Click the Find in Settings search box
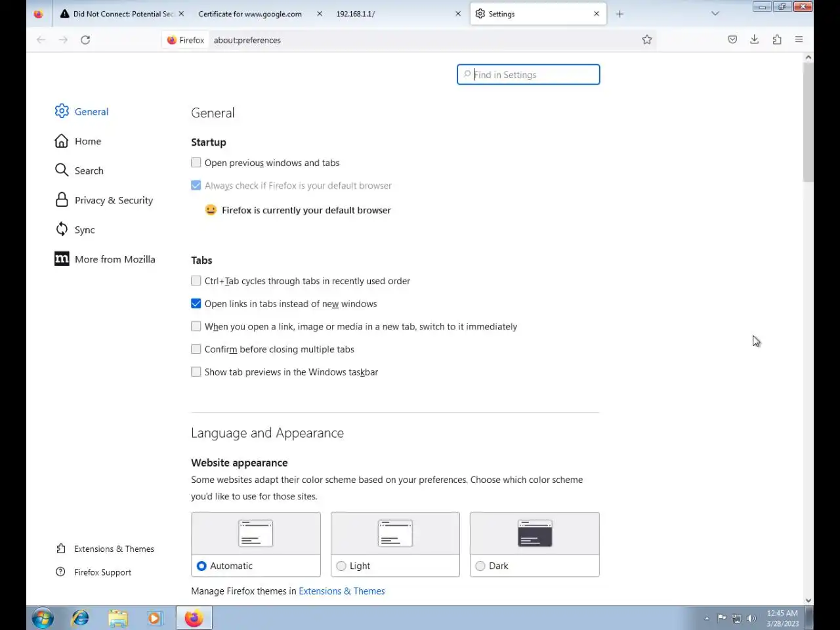Screen dimensions: 840x630 coord(528,75)
